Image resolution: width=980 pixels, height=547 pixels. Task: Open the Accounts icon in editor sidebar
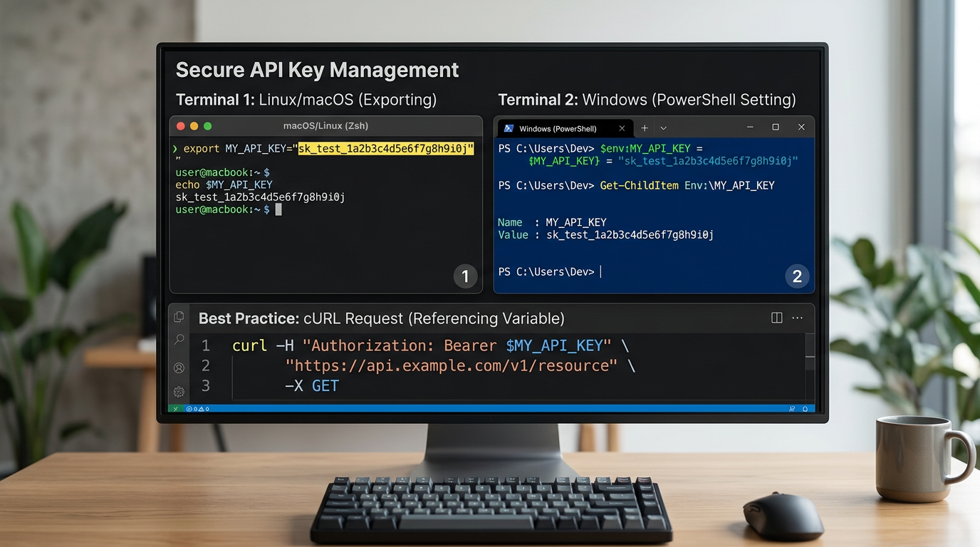pos(179,368)
